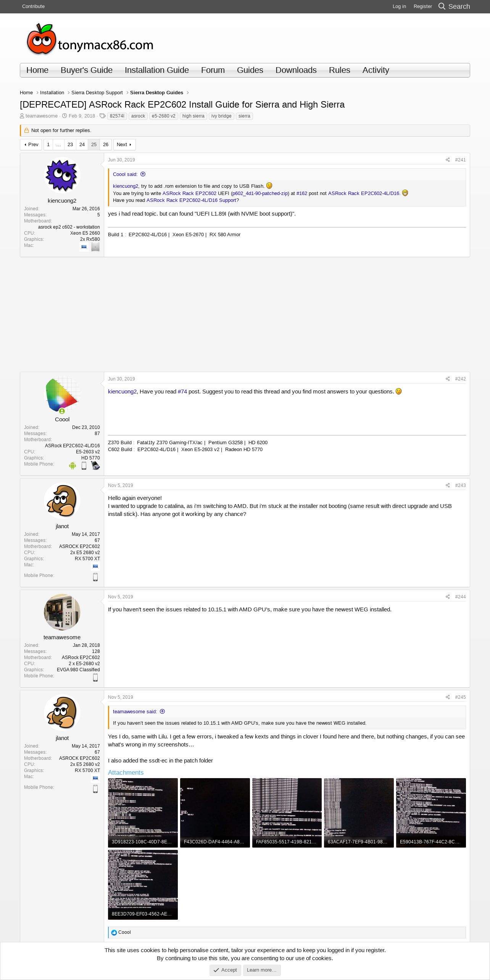
Task: Open ASRock Rack EP2C602-4L/D16 Support link
Action: tap(191, 200)
